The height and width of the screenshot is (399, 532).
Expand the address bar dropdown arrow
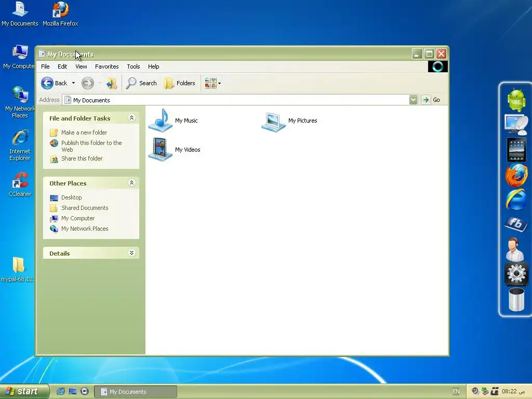click(x=413, y=100)
